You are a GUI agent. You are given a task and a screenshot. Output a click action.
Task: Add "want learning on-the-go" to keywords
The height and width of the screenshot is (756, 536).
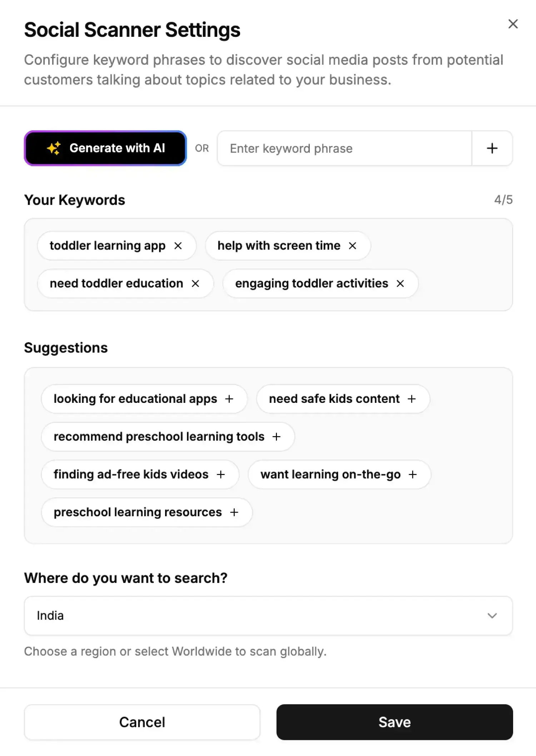(413, 474)
